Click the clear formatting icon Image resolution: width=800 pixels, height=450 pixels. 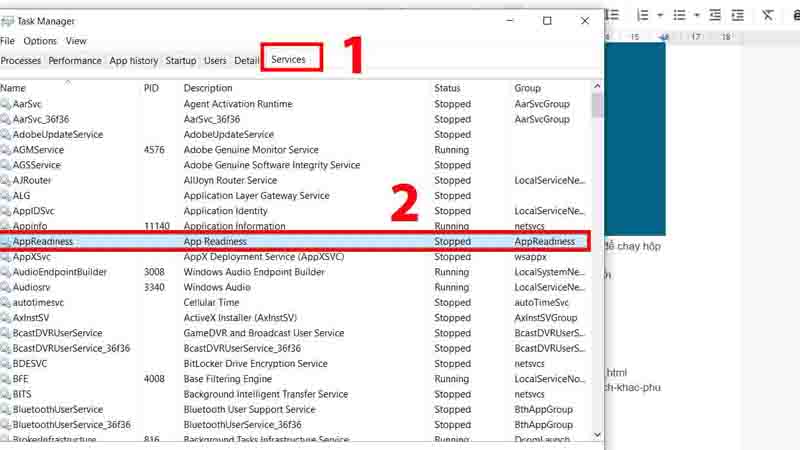pos(768,15)
